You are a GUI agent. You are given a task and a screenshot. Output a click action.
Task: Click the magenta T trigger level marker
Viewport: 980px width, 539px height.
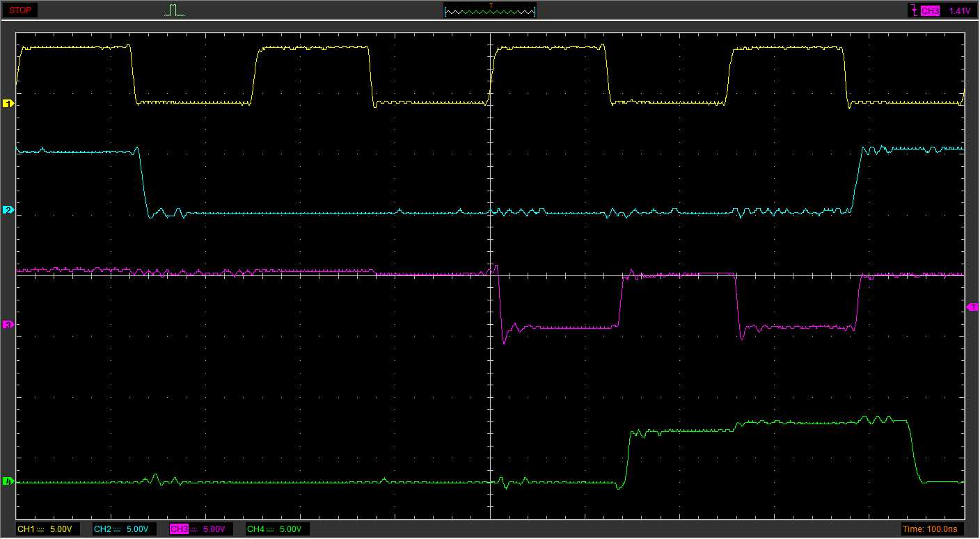972,307
